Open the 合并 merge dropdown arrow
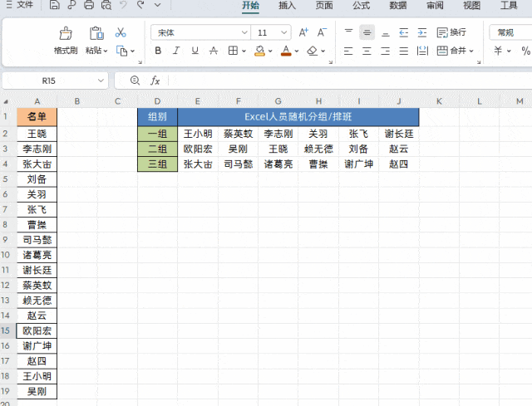This screenshot has height=406, width=532. 471,51
